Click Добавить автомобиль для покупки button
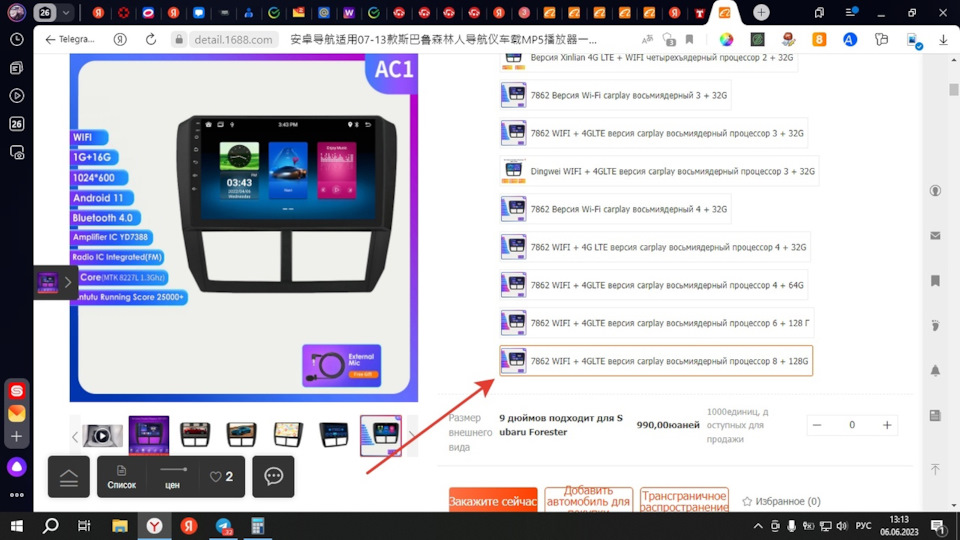 [588, 500]
